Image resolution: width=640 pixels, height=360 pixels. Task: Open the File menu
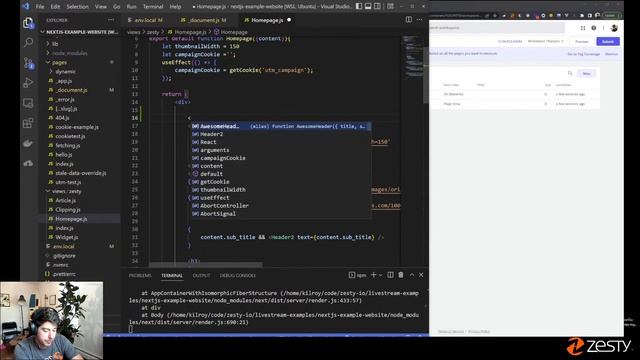pos(40,7)
